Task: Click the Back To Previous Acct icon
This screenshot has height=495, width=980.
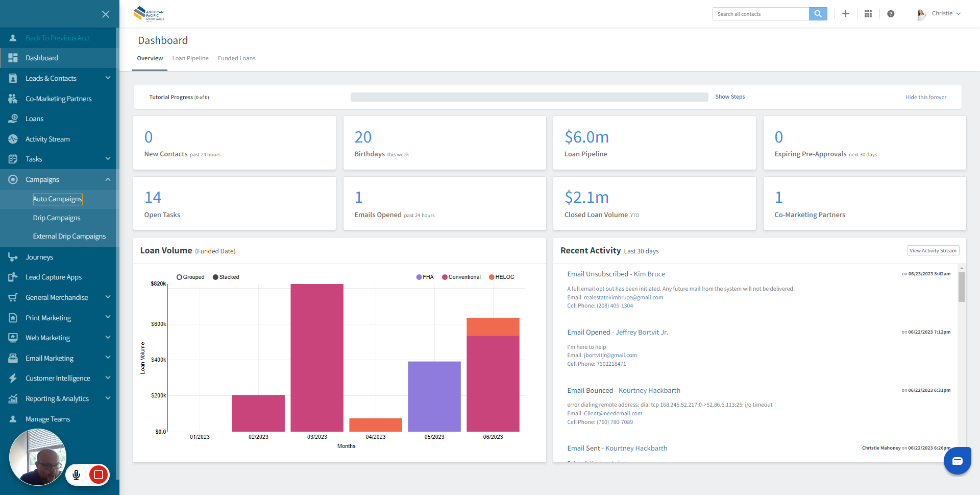Action: tap(13, 38)
